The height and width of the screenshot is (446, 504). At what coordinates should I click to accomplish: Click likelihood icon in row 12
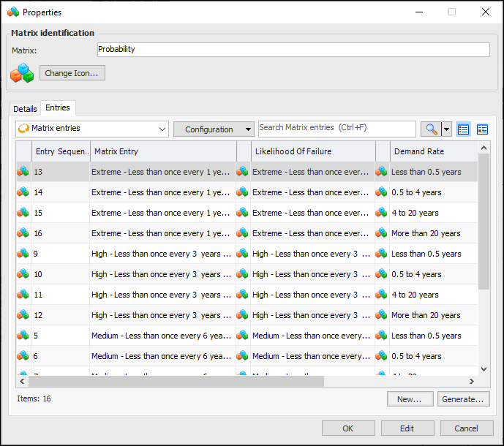(x=242, y=315)
